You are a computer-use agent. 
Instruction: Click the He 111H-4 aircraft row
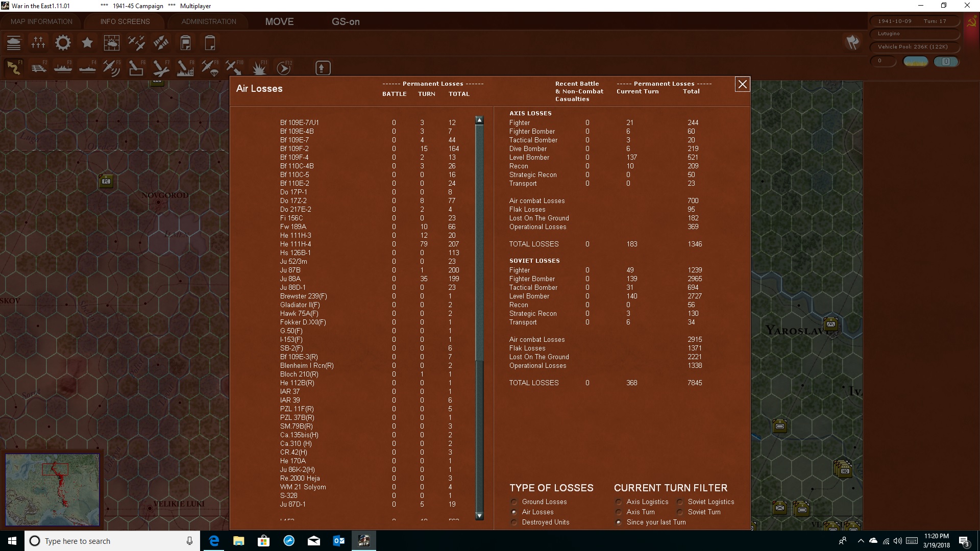pos(370,244)
